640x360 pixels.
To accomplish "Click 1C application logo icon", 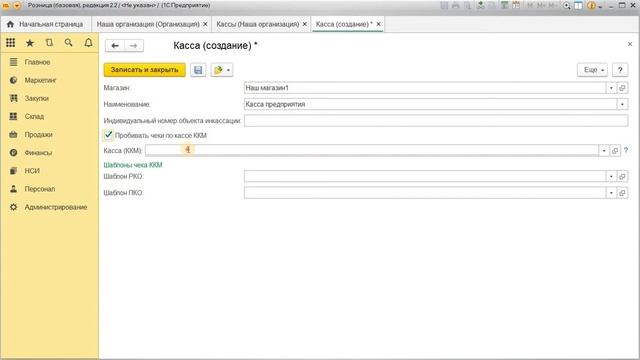I will click(6, 5).
